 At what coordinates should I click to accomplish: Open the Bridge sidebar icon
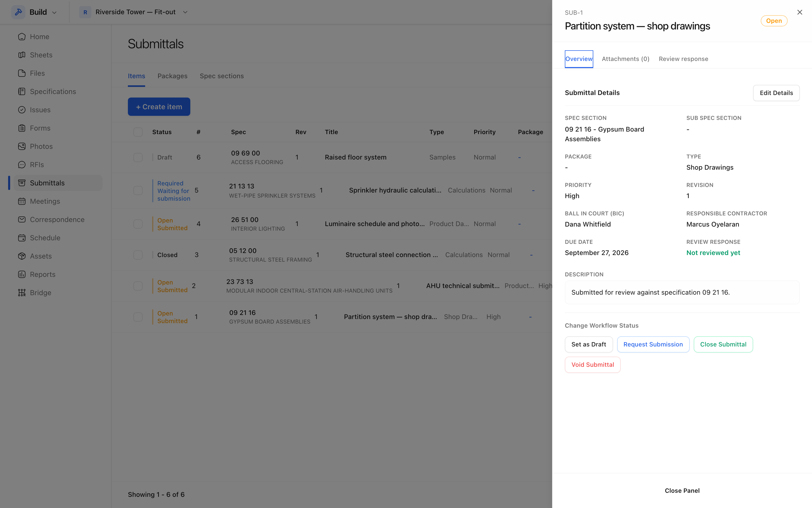click(x=22, y=293)
